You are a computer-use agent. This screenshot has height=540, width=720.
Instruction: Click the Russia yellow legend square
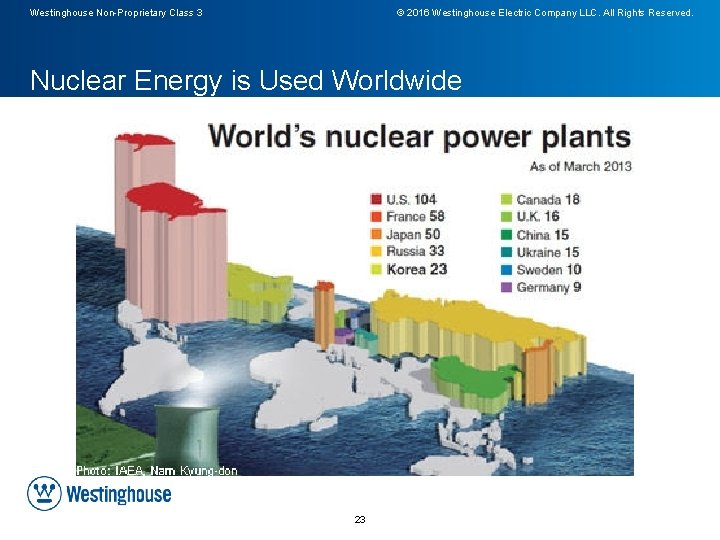click(376, 251)
